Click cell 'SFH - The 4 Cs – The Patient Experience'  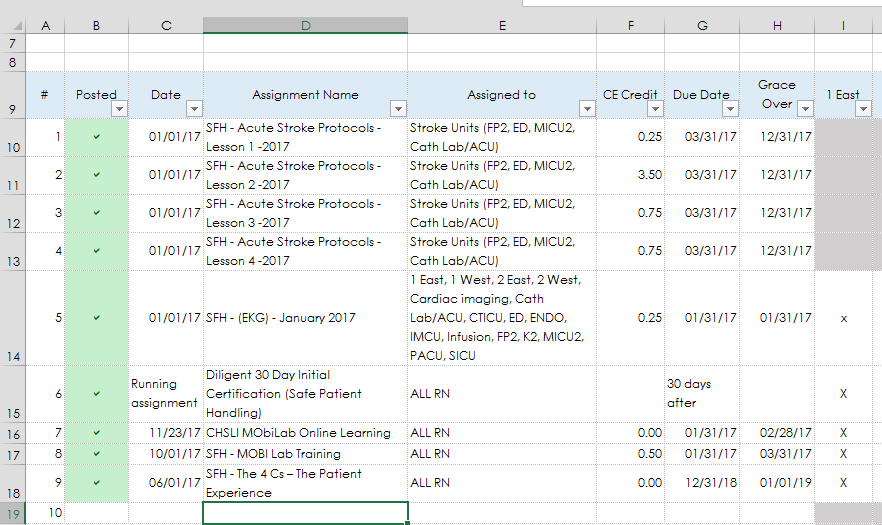click(305, 483)
